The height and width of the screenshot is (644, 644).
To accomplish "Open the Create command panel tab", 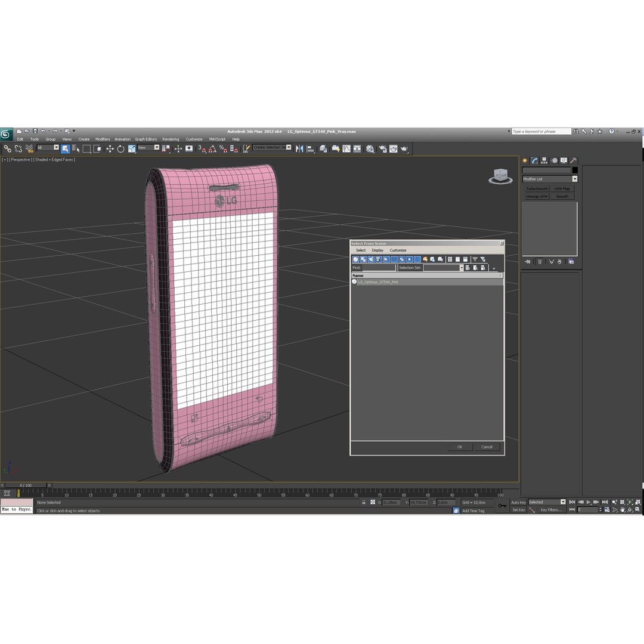I will point(525,160).
